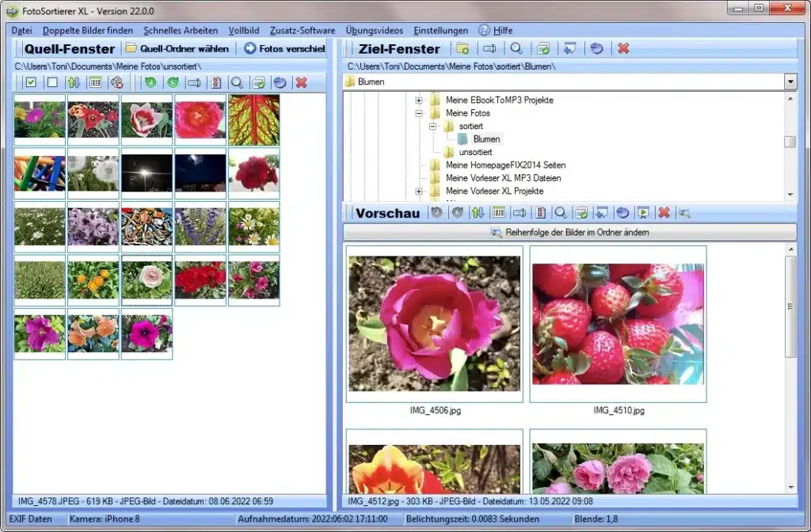This screenshot has height=532, width=811.
Task: Click folder tree scrollbar down arrow
Action: (790, 195)
